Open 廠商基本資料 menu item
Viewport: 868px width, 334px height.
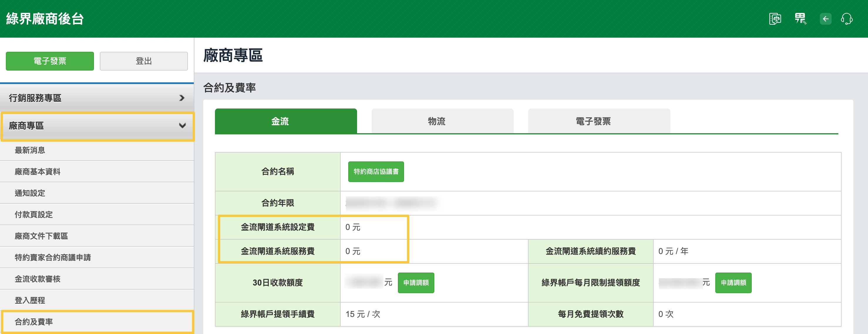(37, 172)
